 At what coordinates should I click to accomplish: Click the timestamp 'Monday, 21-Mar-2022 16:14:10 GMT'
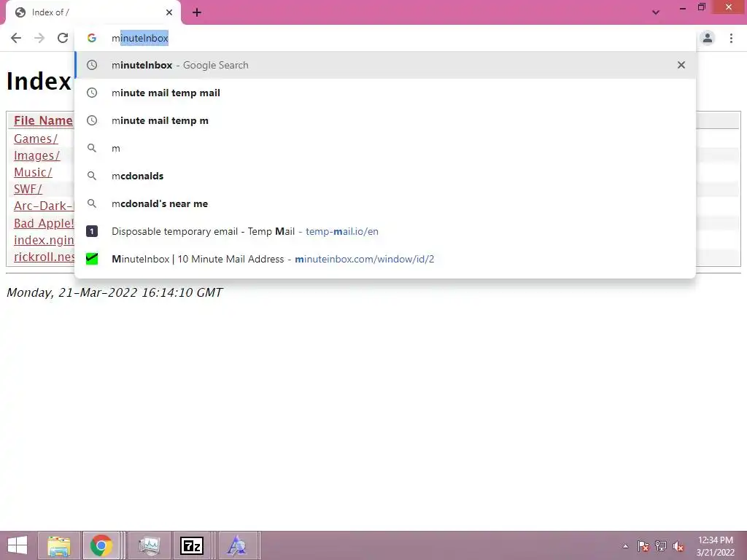coord(115,292)
